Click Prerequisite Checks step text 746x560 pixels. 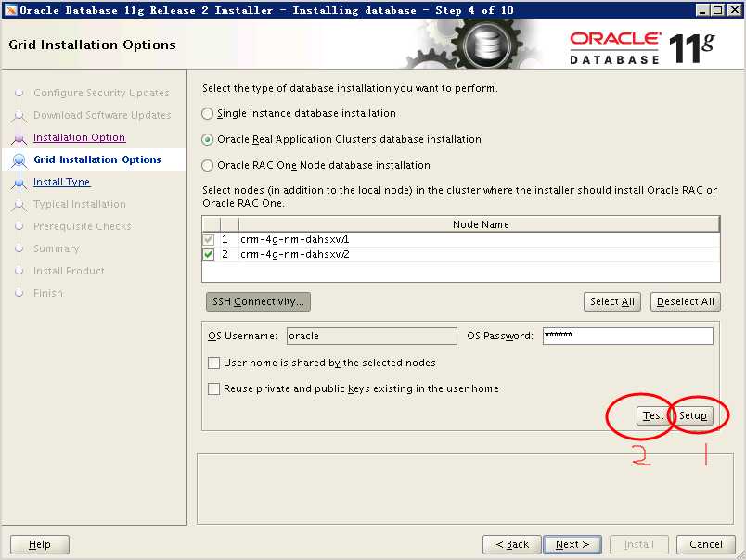[x=83, y=227]
